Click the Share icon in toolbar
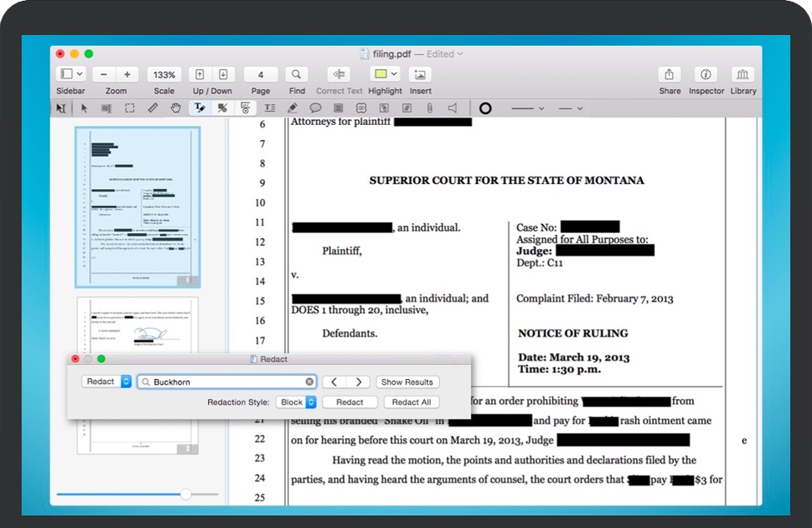 670,74
